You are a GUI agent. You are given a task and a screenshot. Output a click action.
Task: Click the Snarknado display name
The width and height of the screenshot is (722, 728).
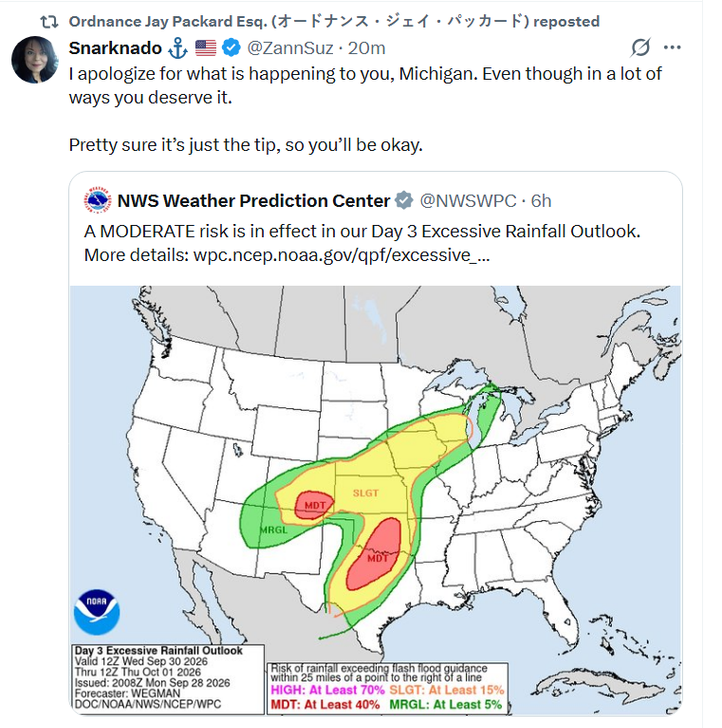[116, 48]
